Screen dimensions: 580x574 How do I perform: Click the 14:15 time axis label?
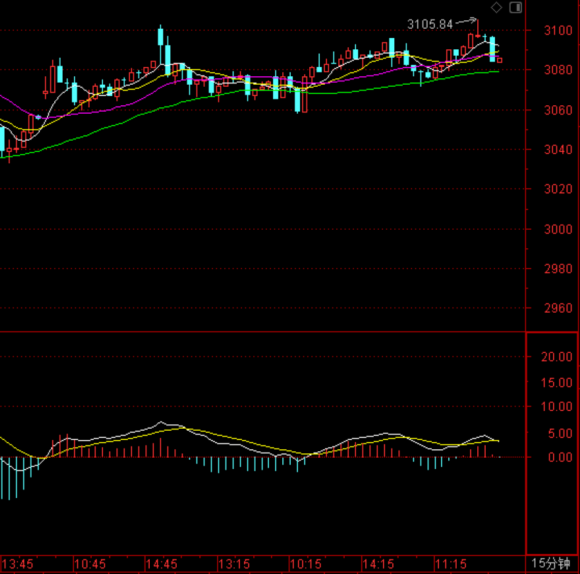click(x=378, y=565)
